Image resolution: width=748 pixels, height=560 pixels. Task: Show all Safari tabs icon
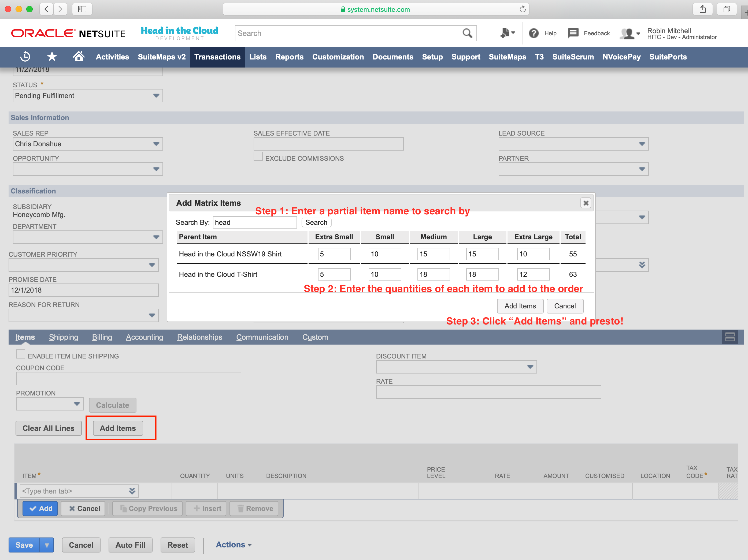click(726, 9)
